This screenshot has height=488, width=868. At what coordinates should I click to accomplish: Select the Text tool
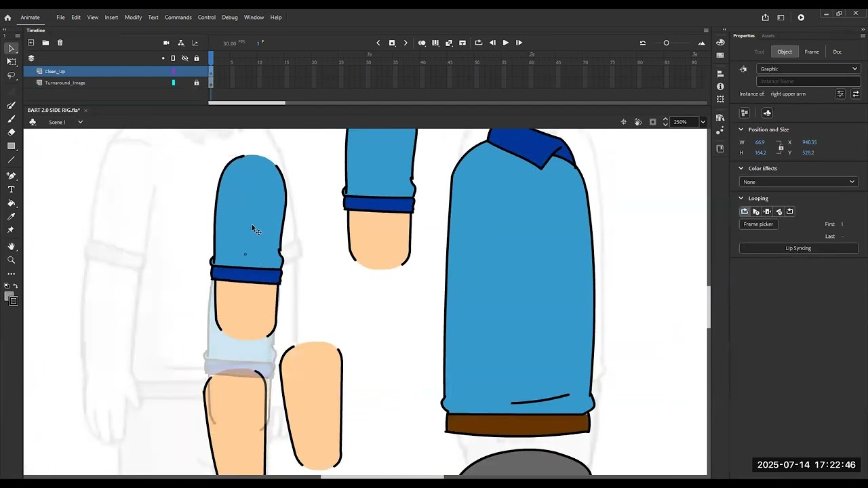pyautogui.click(x=12, y=189)
